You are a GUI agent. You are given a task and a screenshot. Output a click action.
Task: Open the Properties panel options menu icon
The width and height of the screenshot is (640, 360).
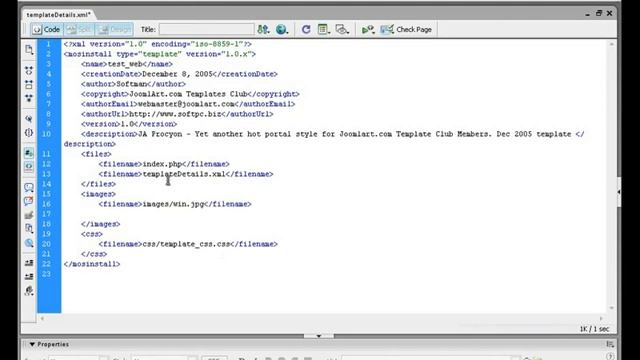pyautogui.click(x=610, y=344)
